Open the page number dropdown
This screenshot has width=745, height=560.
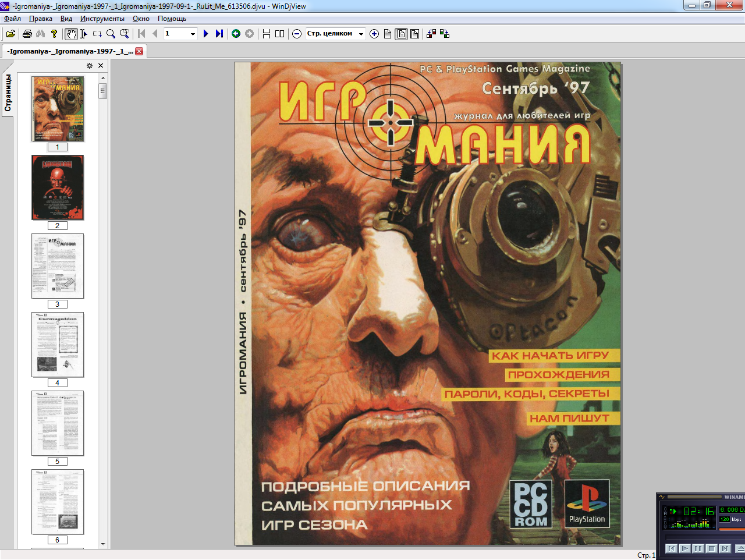click(193, 34)
